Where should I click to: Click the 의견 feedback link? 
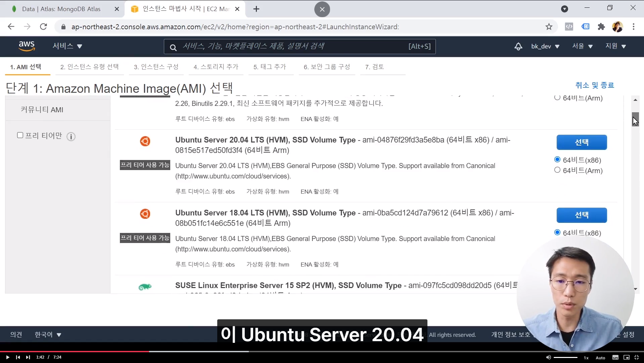[16, 335]
